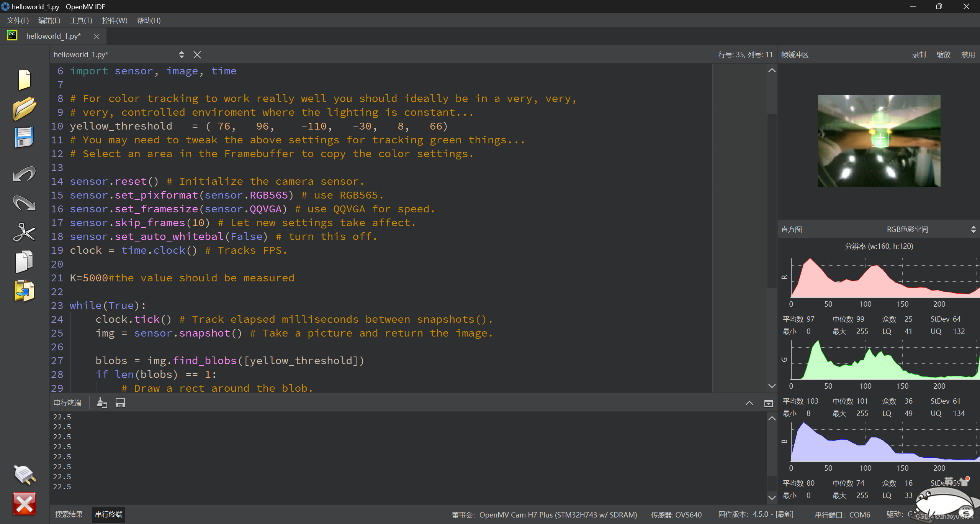Click the Redo arrow icon
The image size is (980, 524).
(x=24, y=203)
